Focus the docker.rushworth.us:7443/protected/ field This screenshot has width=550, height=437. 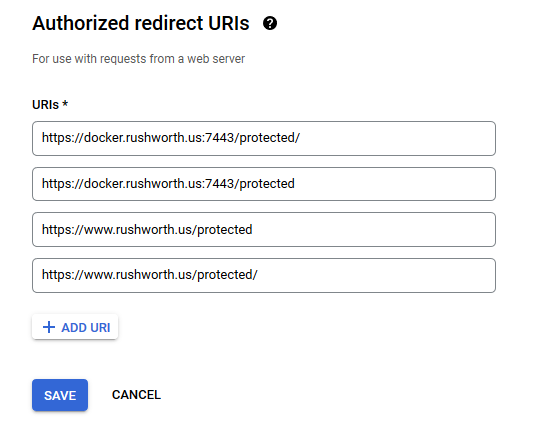click(264, 139)
